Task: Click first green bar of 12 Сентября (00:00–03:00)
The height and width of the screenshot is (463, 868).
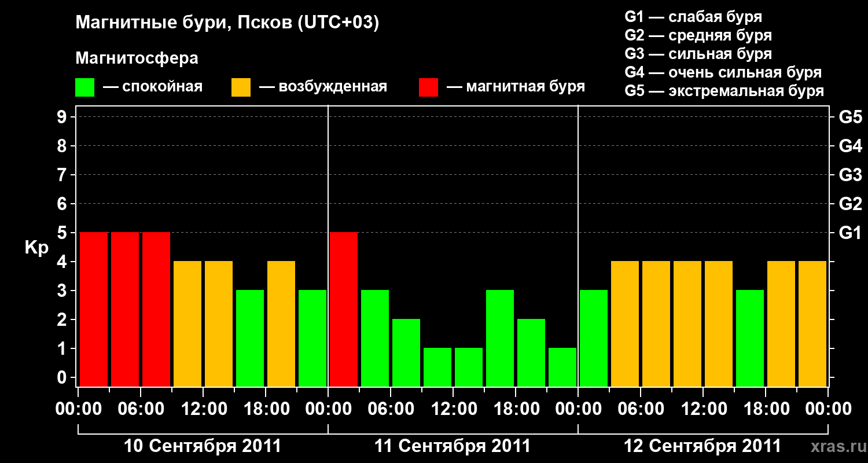Action: click(x=594, y=338)
